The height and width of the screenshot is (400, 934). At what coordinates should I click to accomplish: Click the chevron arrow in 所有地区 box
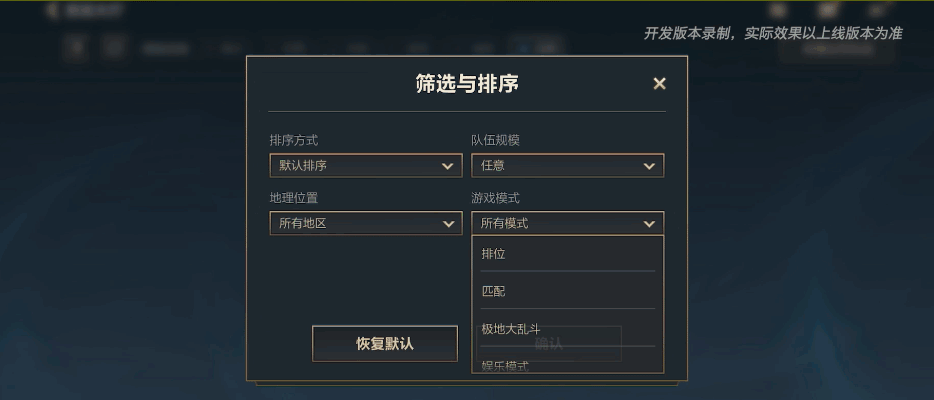coord(448,224)
